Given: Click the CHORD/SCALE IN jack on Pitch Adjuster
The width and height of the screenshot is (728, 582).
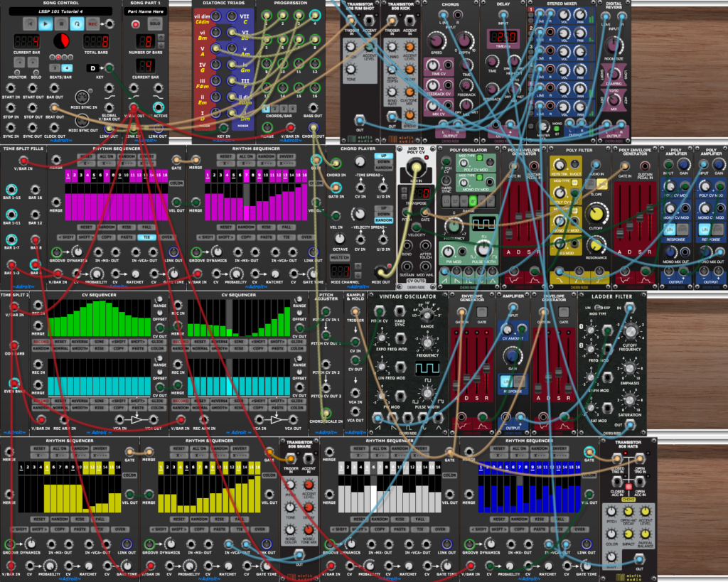Looking at the screenshot, I should pos(326,413).
